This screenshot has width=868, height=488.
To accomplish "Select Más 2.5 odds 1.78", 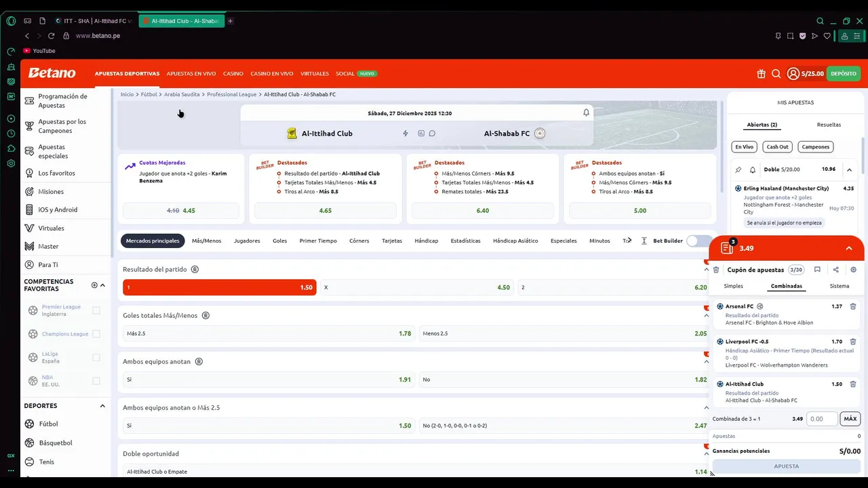I will (x=269, y=333).
